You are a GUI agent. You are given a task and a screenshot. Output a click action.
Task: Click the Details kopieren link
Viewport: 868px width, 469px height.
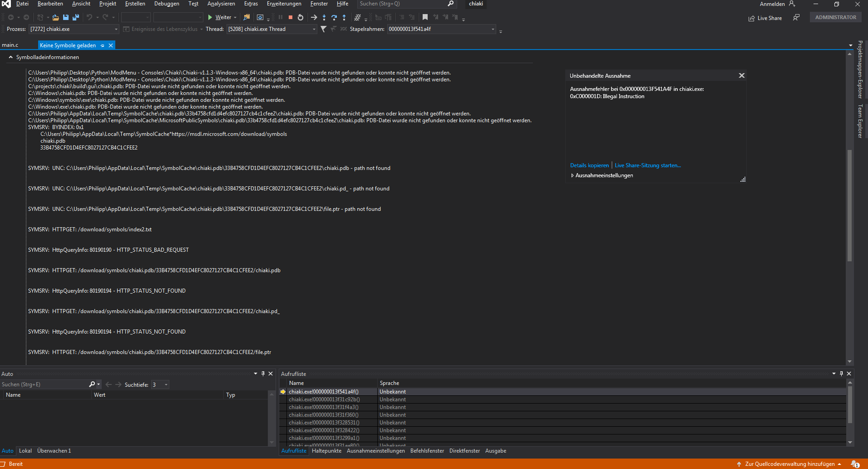pos(589,165)
